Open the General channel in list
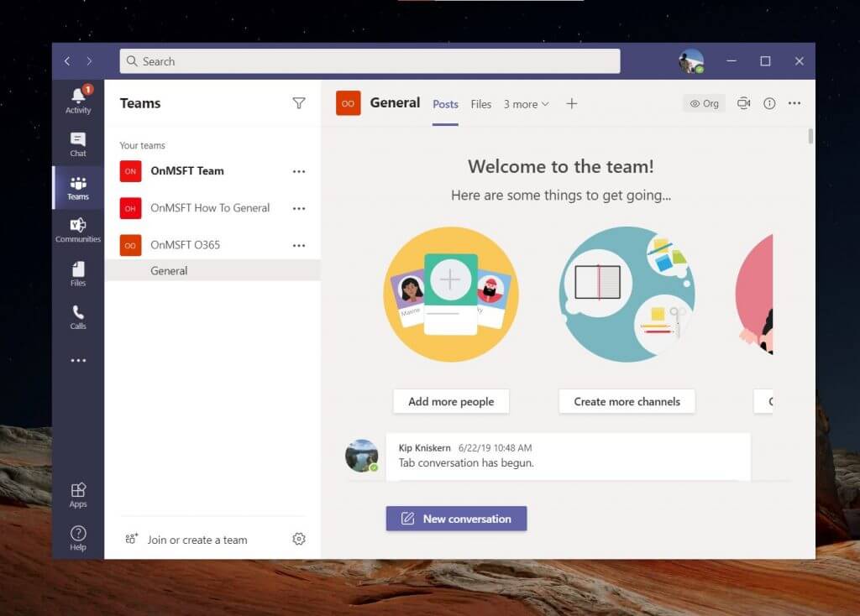Image resolution: width=860 pixels, height=616 pixels. pyautogui.click(x=212, y=271)
